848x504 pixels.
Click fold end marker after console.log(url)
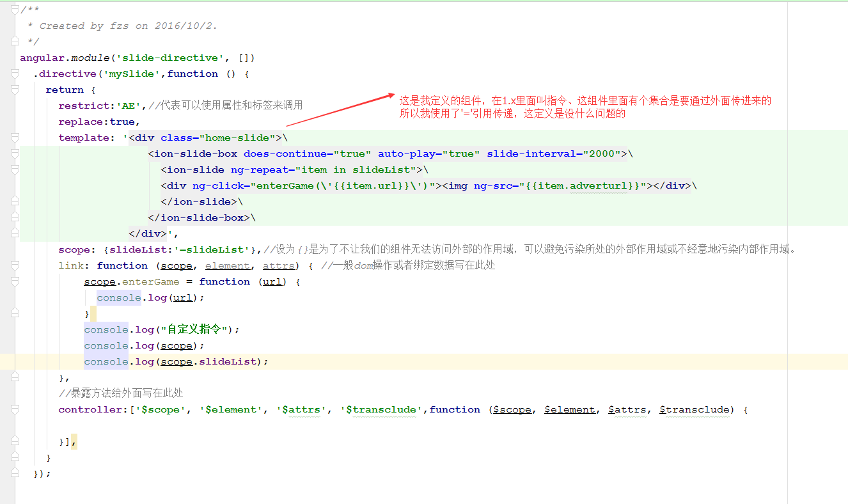(15, 313)
